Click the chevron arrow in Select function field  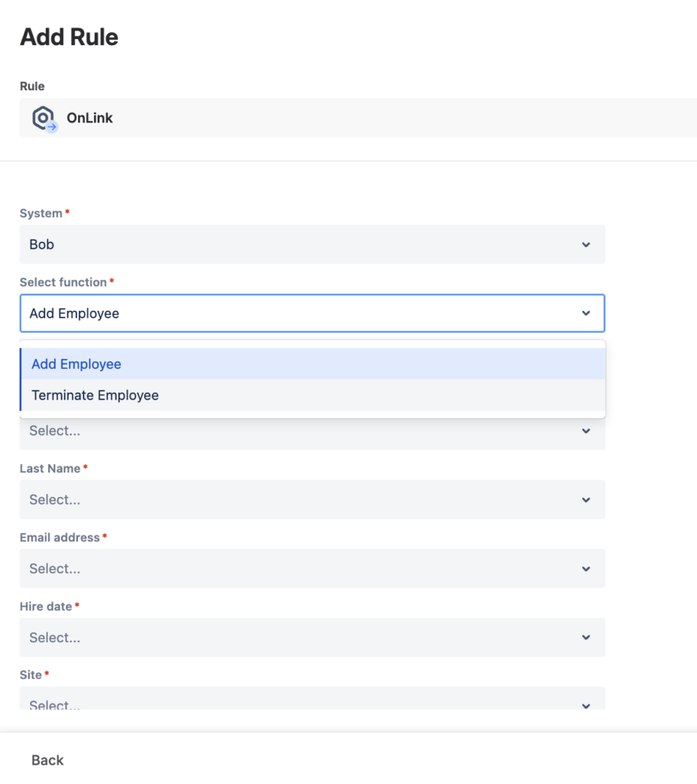585,313
